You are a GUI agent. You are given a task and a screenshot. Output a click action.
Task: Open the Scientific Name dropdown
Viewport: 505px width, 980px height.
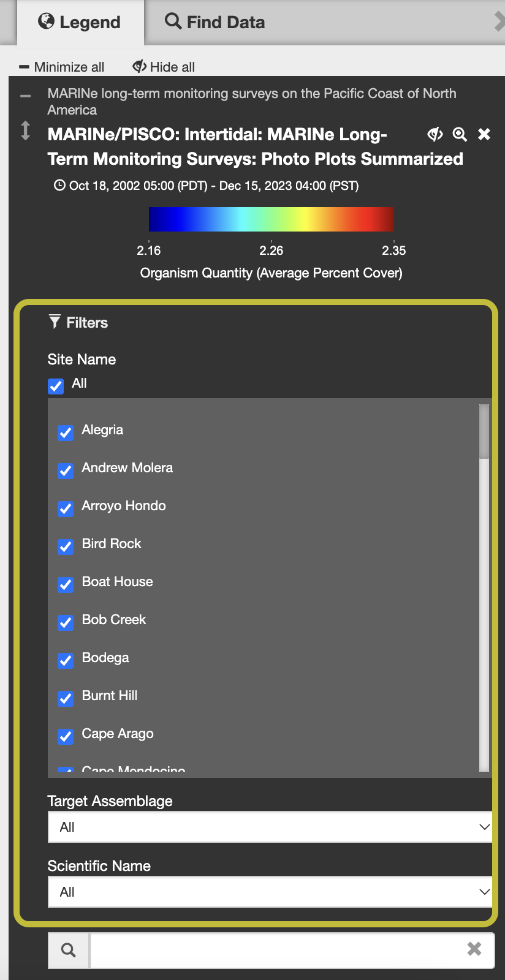[270, 892]
